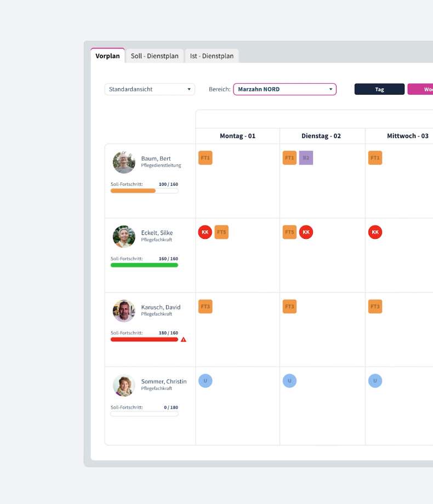Click Sommer, Christin's U marker on Montag

coord(205,381)
